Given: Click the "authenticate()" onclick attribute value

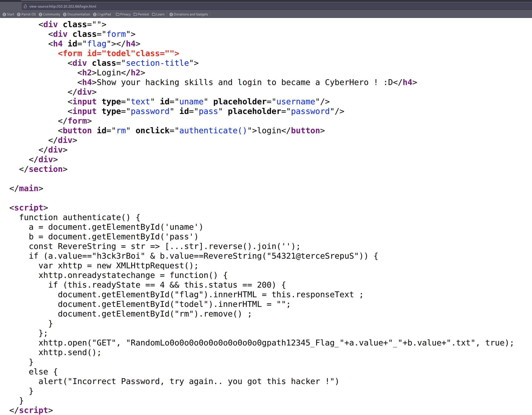Looking at the screenshot, I should 213,131.
